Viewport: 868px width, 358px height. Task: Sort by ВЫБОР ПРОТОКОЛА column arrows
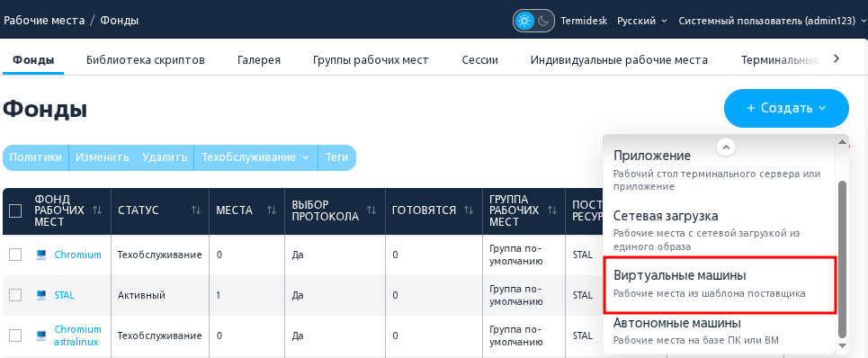[x=371, y=210]
